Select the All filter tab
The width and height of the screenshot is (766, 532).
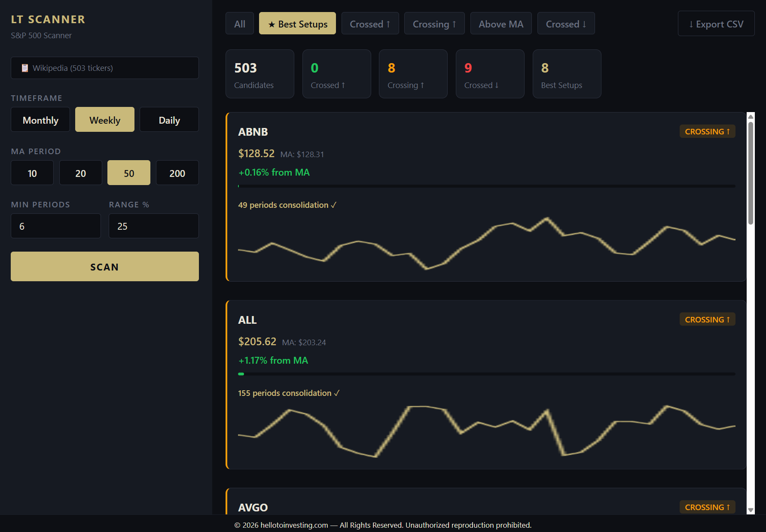pyautogui.click(x=240, y=24)
